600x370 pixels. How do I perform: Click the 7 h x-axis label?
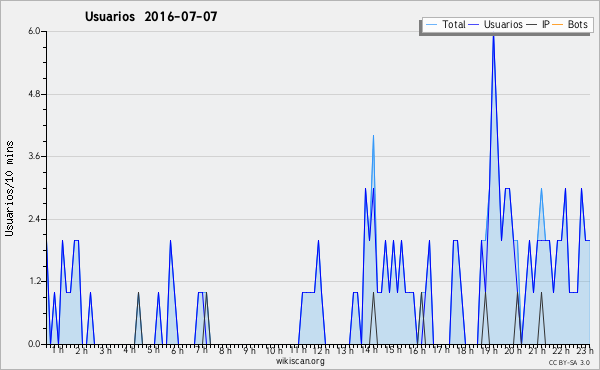click(201, 350)
